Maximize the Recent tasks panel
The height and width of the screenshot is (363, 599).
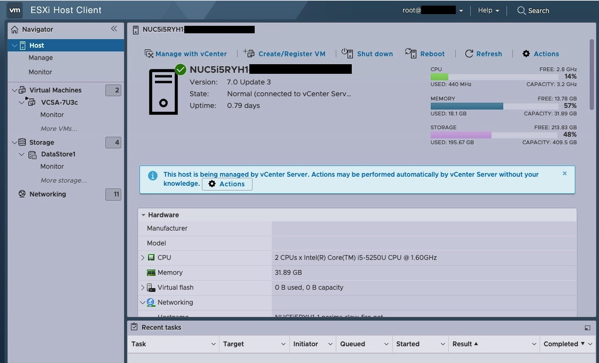click(x=588, y=327)
